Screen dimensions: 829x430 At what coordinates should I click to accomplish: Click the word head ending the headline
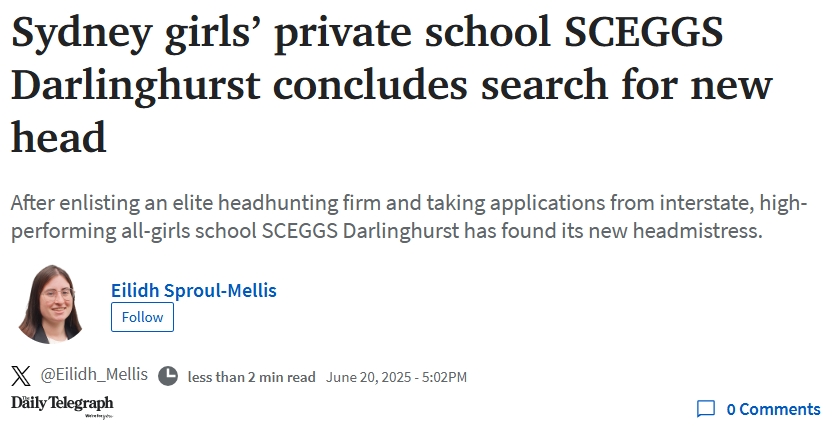tap(59, 137)
